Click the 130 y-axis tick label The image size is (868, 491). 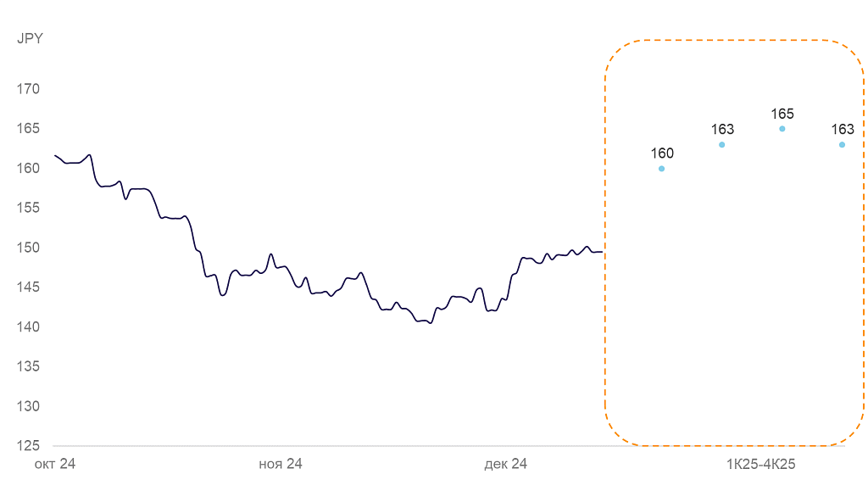point(30,406)
